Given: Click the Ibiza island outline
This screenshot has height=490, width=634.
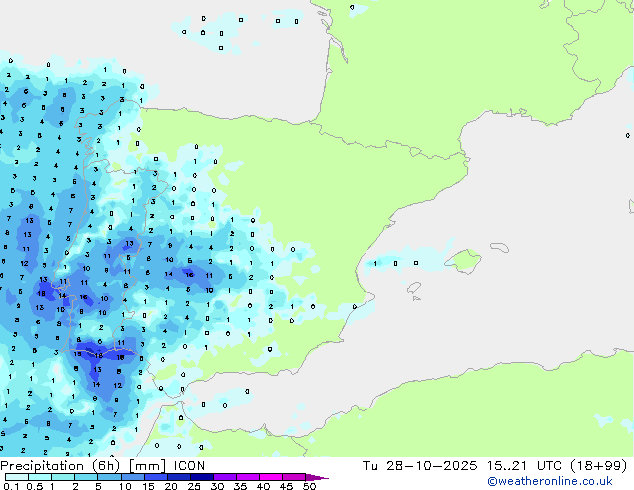Looking at the screenshot, I should 414,288.
